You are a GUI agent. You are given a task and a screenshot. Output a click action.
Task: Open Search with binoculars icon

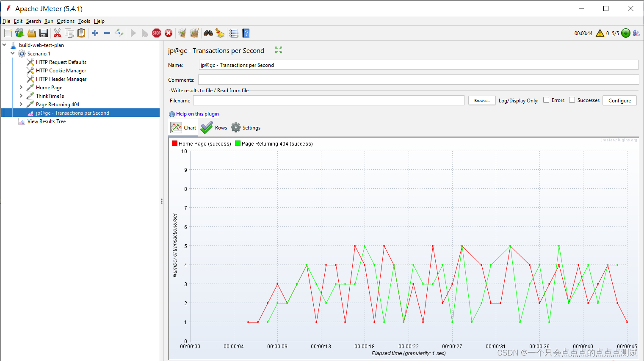(208, 33)
